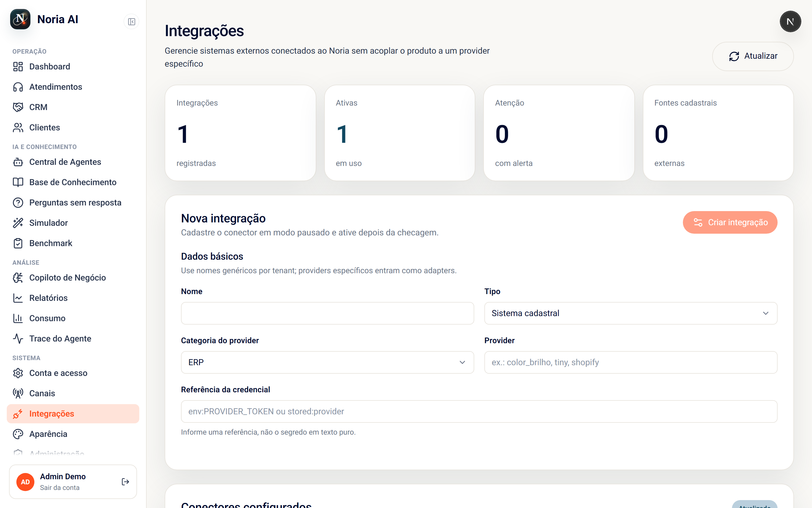Viewport: 812px width, 508px height.
Task: Click the Clientes people icon
Action: point(18,128)
